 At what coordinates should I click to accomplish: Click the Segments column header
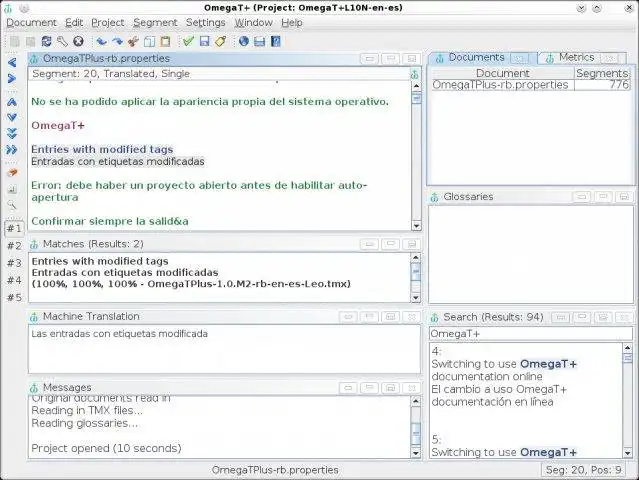point(602,73)
